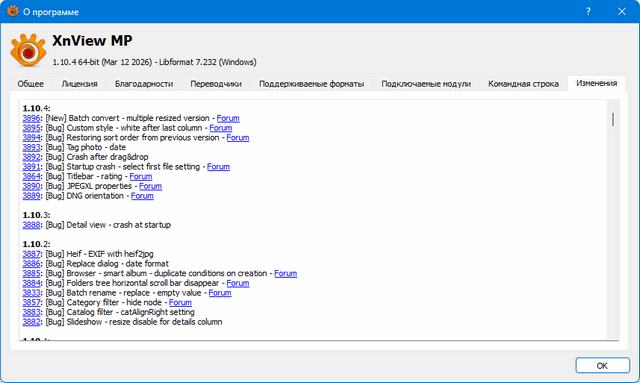Open Forum link for Batch convert entry
Image resolution: width=640 pixels, height=383 pixels.
click(228, 118)
